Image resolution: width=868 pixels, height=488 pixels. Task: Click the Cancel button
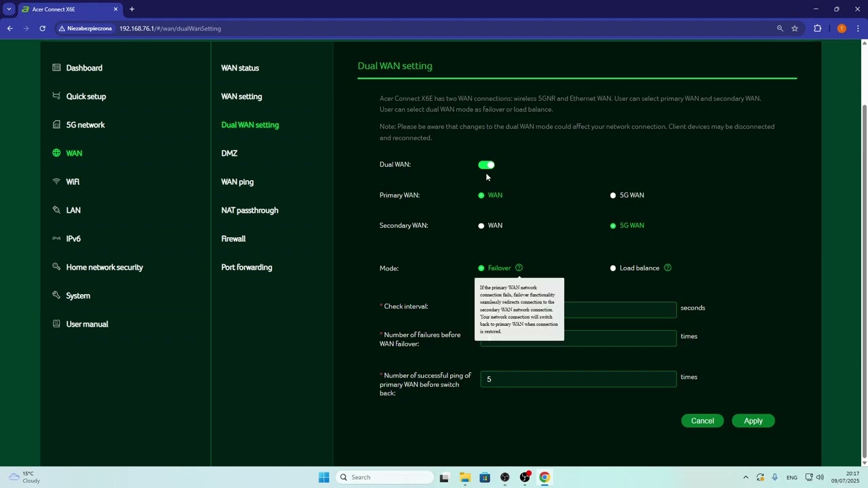[703, 421]
